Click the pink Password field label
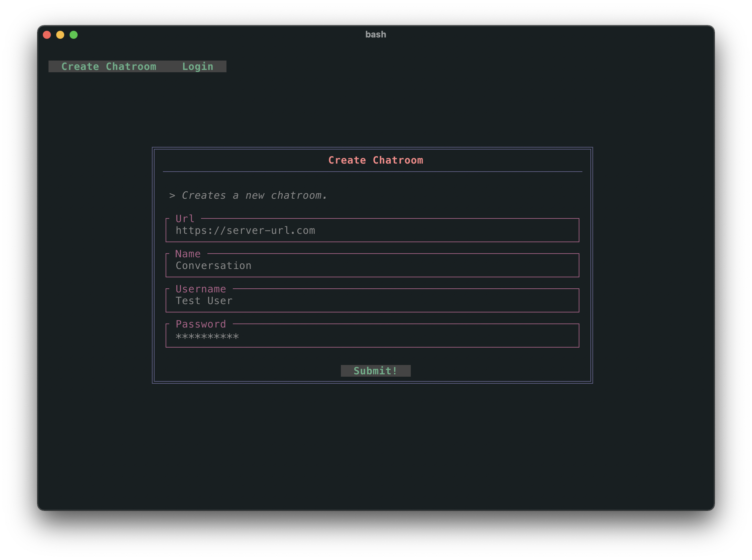Image resolution: width=752 pixels, height=560 pixels. (x=201, y=324)
